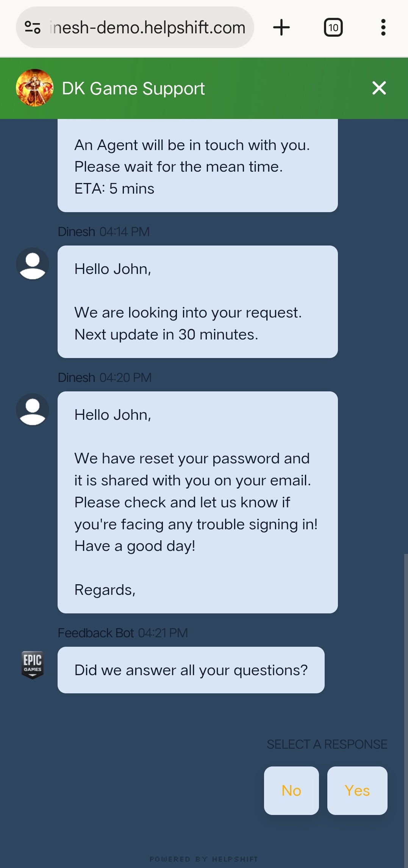
Task: Answer Yes to the feedback question
Action: (x=357, y=790)
